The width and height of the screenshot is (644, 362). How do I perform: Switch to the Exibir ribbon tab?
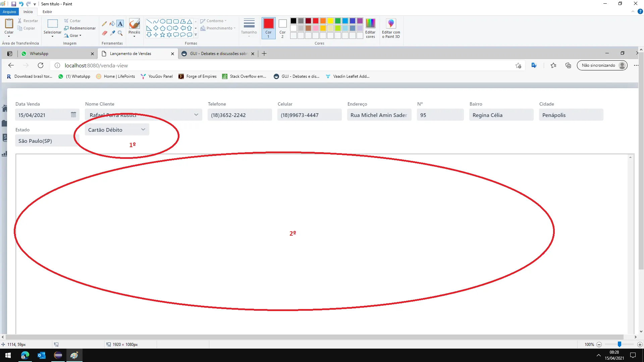point(47,12)
